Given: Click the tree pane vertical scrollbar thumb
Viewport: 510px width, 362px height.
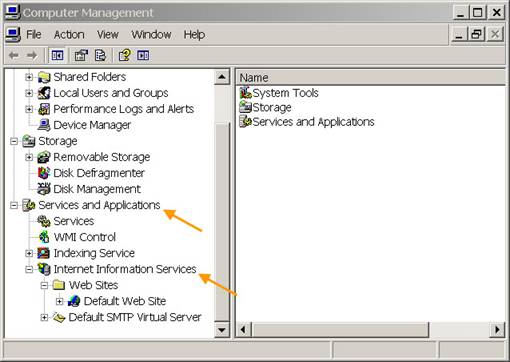Looking at the screenshot, I should pos(222,223).
